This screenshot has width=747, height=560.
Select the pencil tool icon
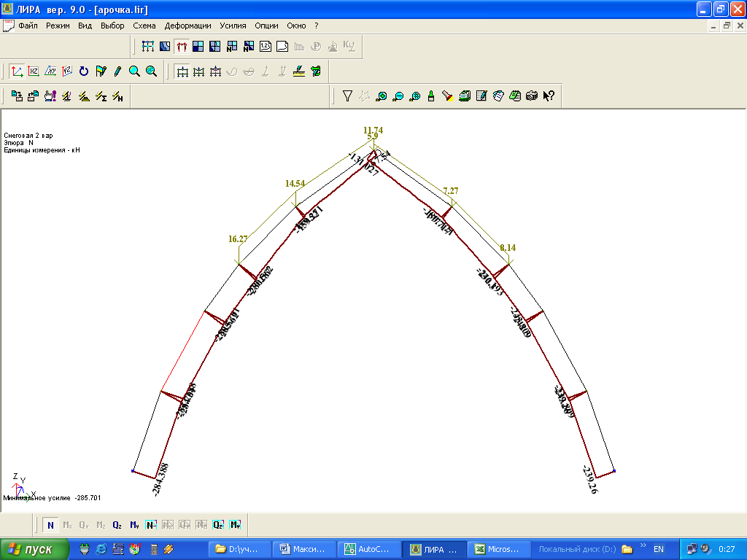(117, 71)
